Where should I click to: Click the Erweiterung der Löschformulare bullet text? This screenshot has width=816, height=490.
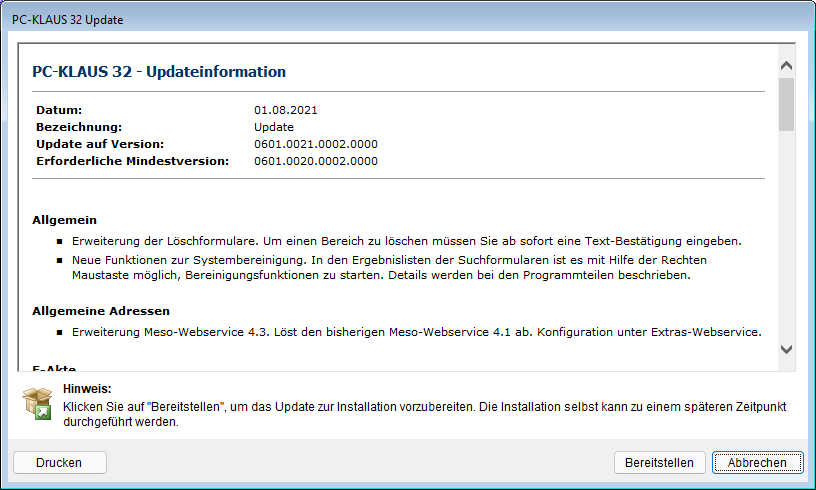pyautogui.click(x=406, y=242)
